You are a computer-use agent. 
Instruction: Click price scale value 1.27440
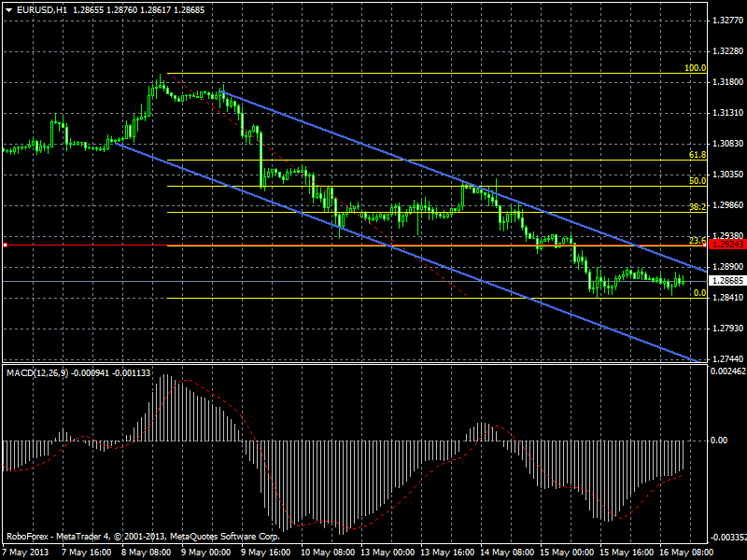pyautogui.click(x=728, y=359)
